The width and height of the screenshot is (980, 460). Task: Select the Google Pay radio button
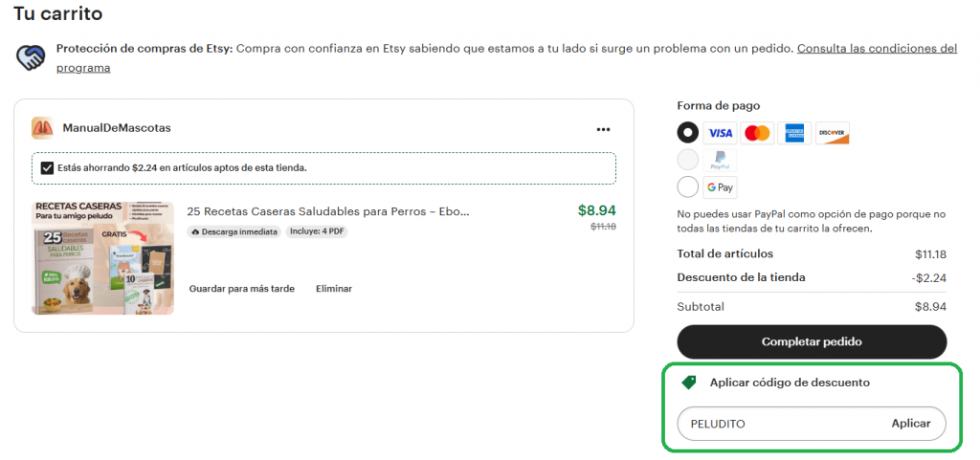point(687,187)
